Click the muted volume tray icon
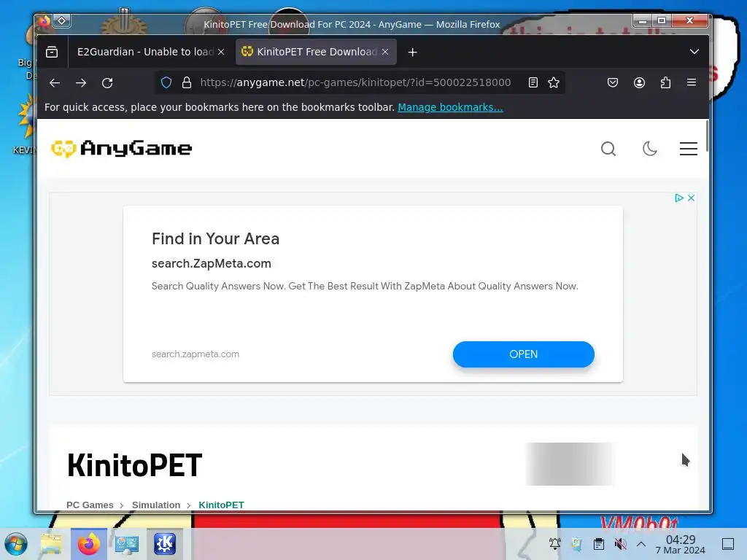Image resolution: width=747 pixels, height=560 pixels. (x=620, y=544)
